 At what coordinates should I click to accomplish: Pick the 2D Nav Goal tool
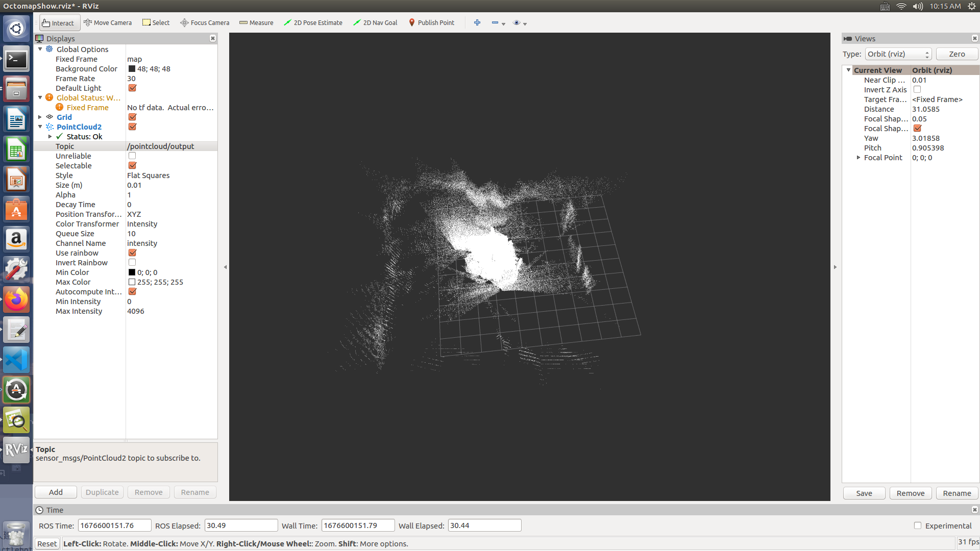tap(375, 22)
